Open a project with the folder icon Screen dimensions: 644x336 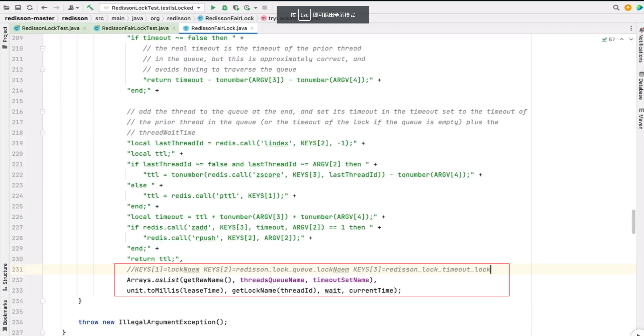click(x=7, y=7)
